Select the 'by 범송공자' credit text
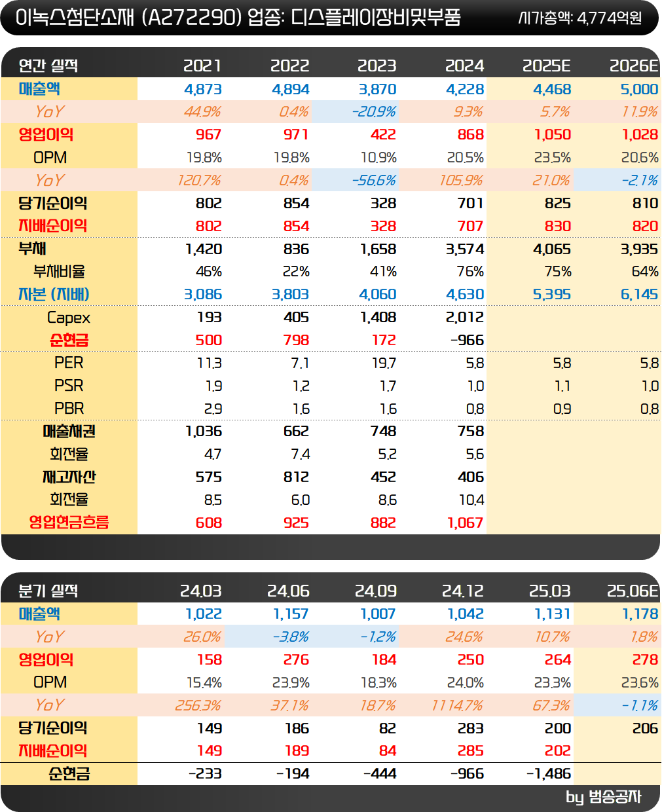 [x=604, y=797]
